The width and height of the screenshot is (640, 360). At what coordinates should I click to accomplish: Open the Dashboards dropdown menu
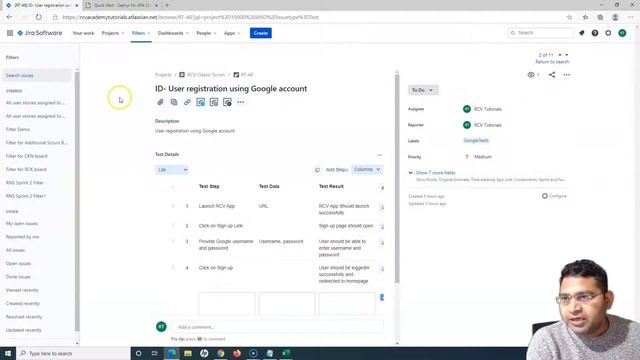(173, 33)
